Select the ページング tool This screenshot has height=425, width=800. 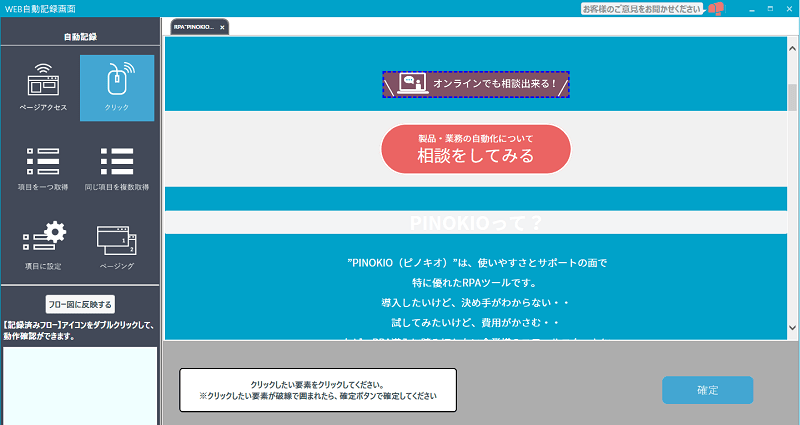(117, 246)
